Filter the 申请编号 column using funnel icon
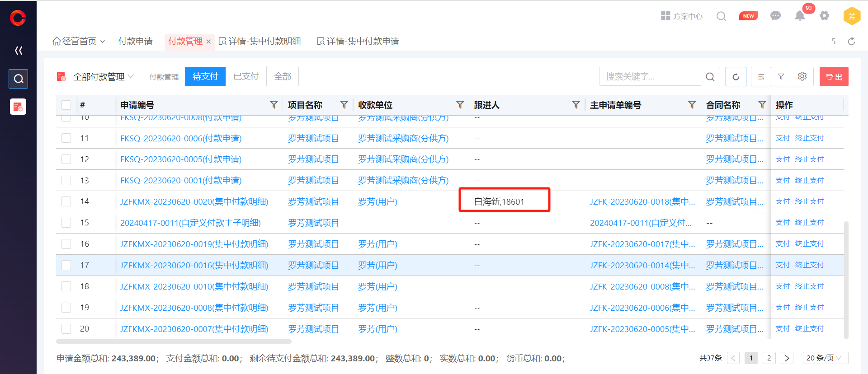Image resolution: width=868 pixels, height=374 pixels. [x=274, y=105]
